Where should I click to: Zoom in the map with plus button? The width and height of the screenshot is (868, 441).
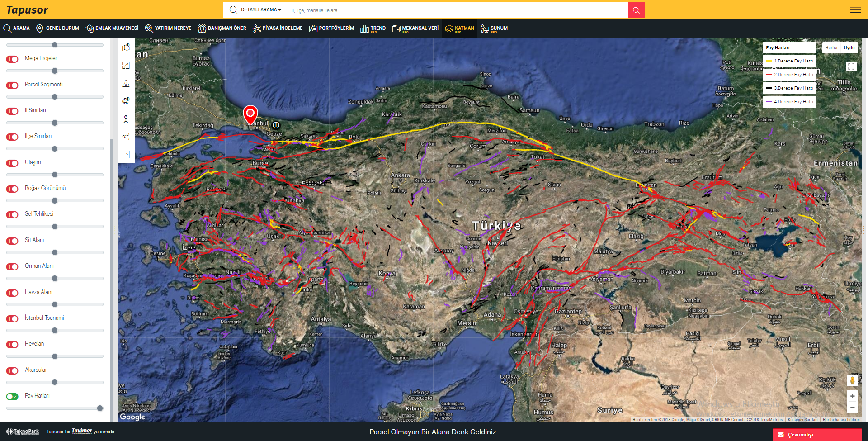(852, 396)
